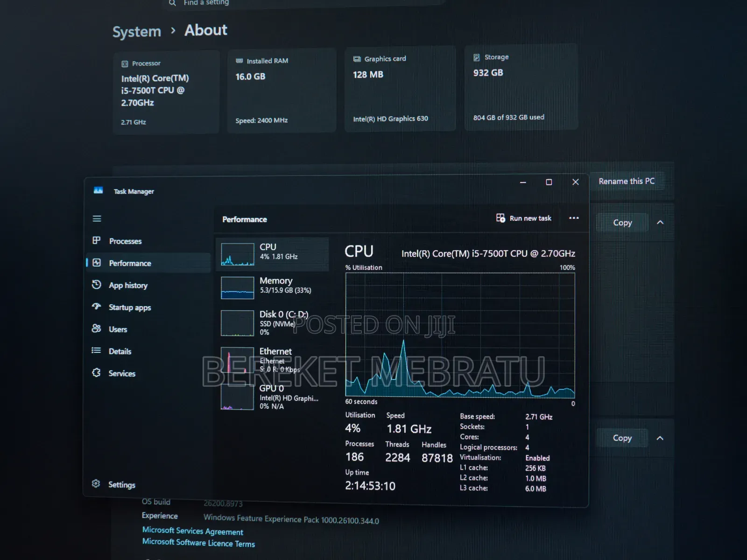The height and width of the screenshot is (560, 747).
Task: Select Disk 0 (C: D:) in the performance list
Action: click(x=273, y=323)
